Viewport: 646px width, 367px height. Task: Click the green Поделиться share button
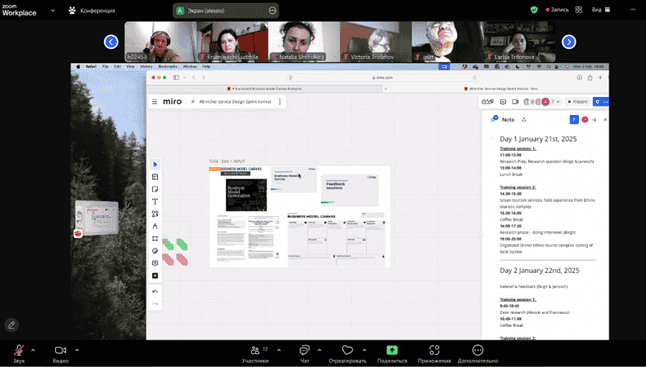point(392,353)
